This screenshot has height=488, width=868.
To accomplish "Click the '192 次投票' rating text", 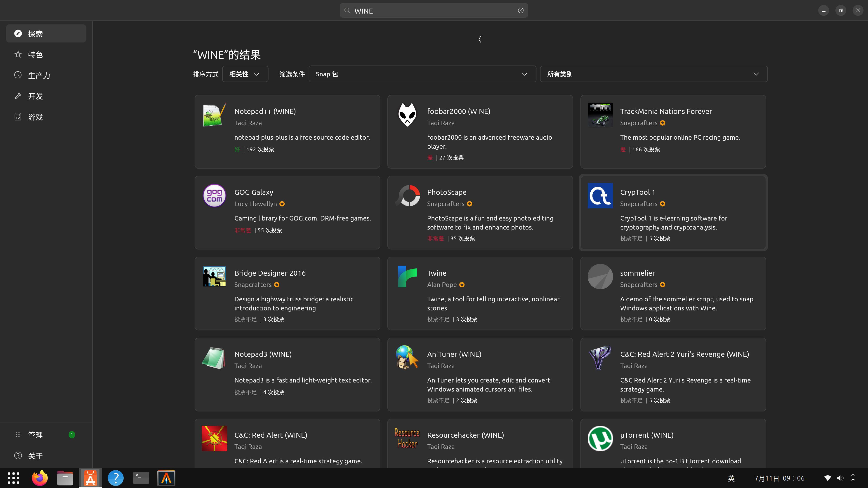I will 260,149.
